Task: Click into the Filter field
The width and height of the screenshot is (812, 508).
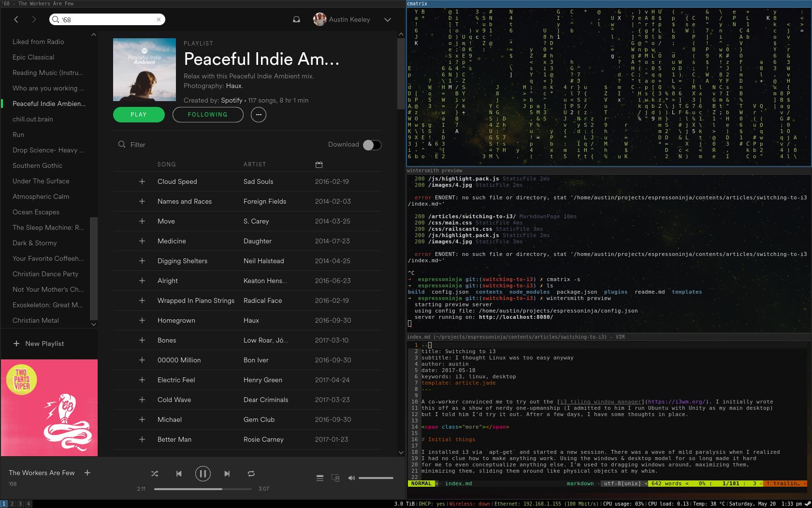Action: coord(138,145)
